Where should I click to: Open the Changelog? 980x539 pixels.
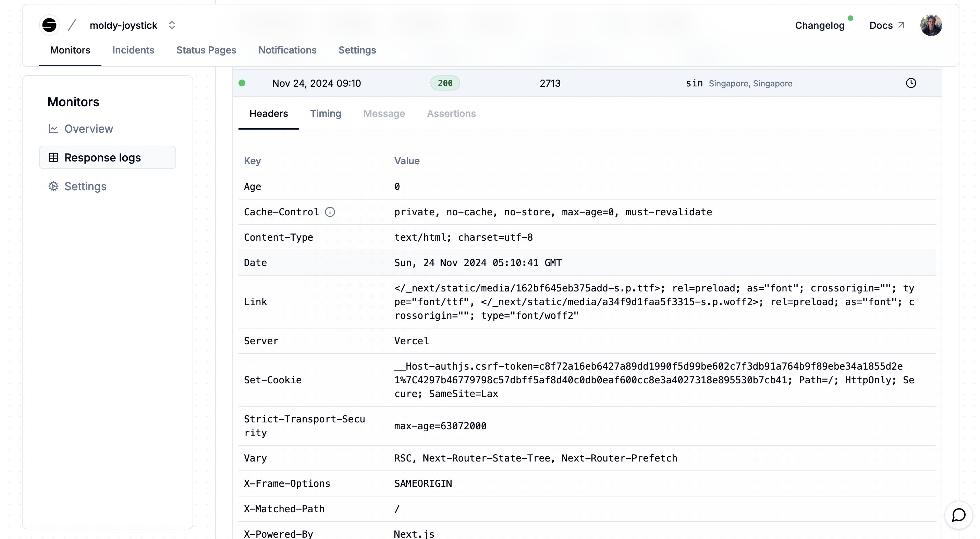point(821,25)
